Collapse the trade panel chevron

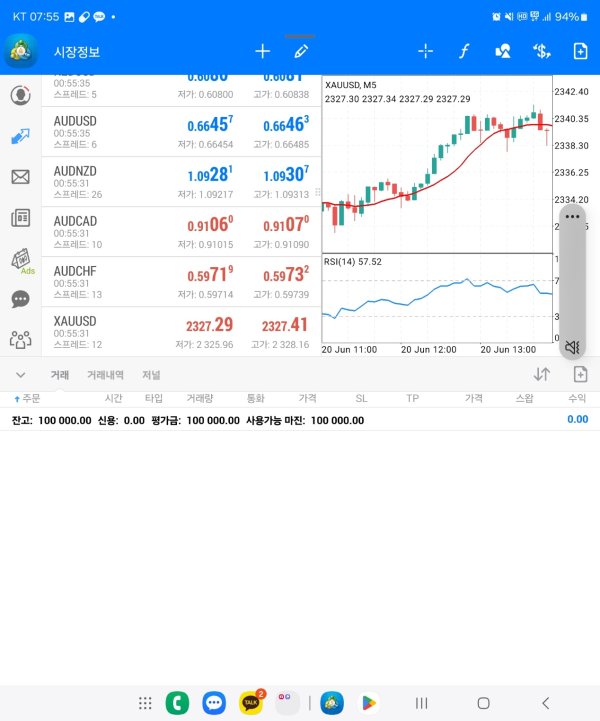[20, 375]
